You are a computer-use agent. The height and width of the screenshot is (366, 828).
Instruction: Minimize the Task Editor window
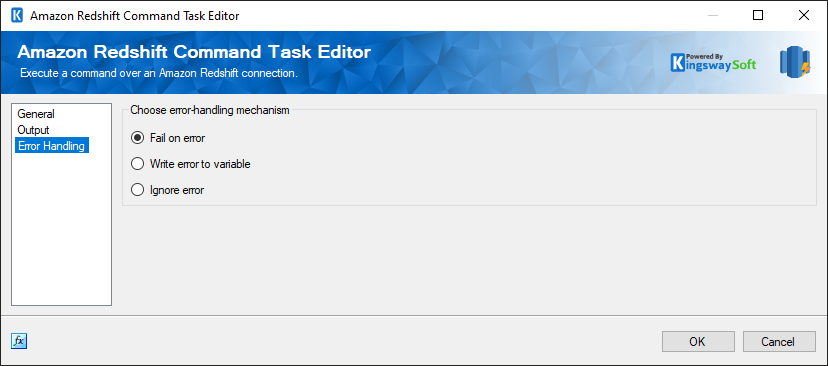click(x=712, y=15)
